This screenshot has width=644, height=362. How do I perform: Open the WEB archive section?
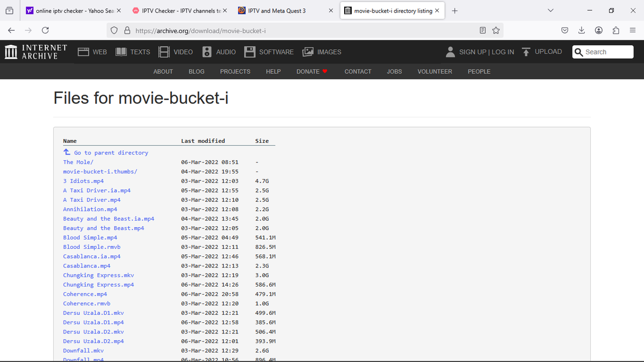(x=93, y=52)
